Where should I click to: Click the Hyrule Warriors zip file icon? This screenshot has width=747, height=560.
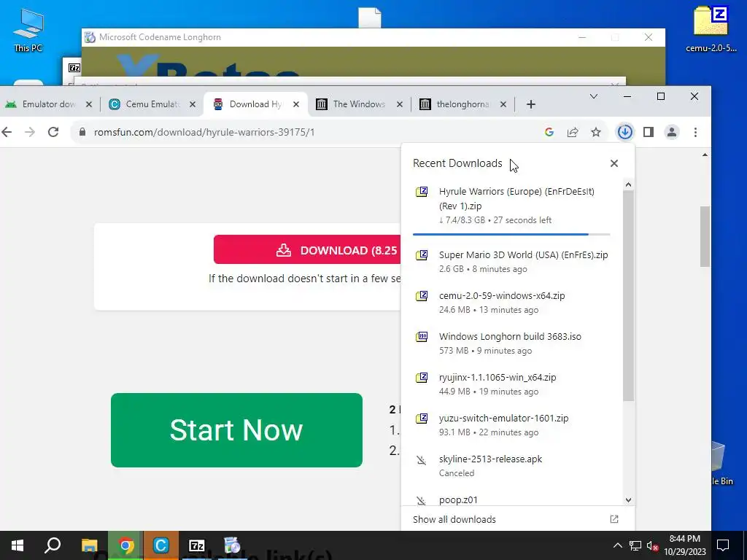tap(422, 192)
